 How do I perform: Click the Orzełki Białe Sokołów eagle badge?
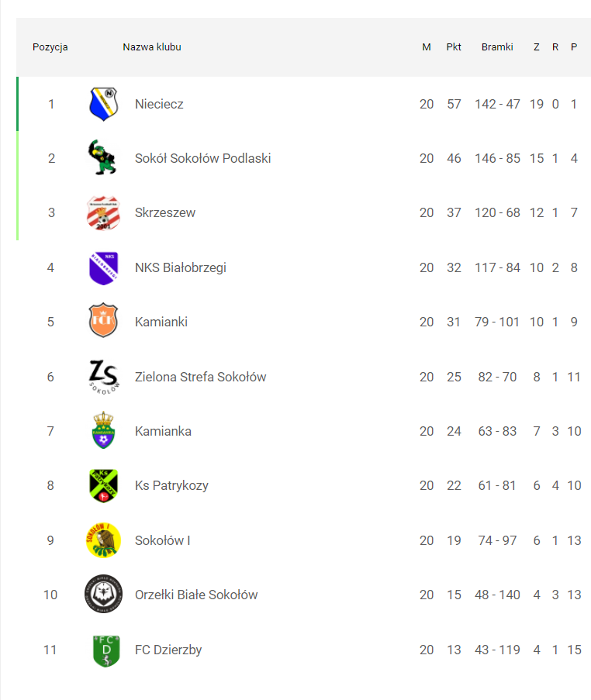click(x=103, y=594)
